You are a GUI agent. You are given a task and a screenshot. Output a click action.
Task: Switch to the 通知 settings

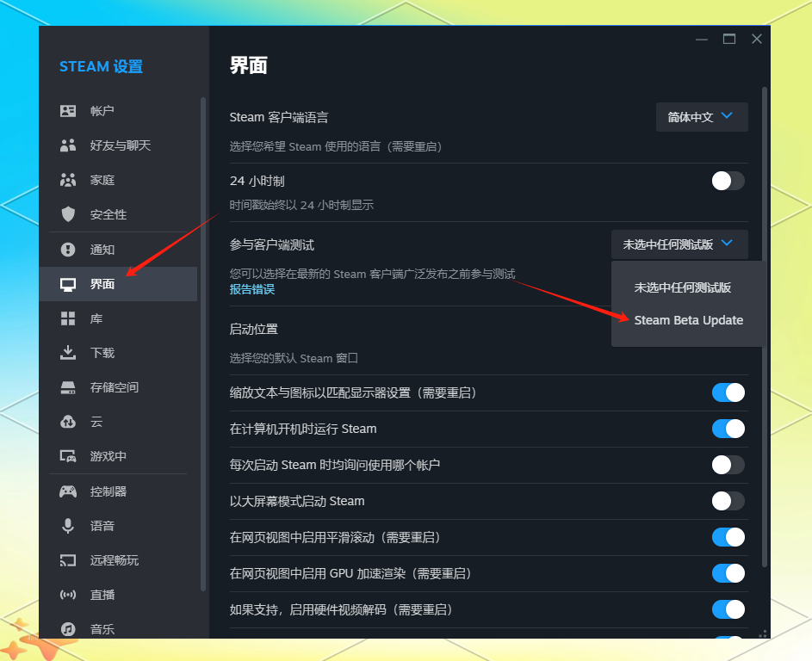[x=118, y=250]
